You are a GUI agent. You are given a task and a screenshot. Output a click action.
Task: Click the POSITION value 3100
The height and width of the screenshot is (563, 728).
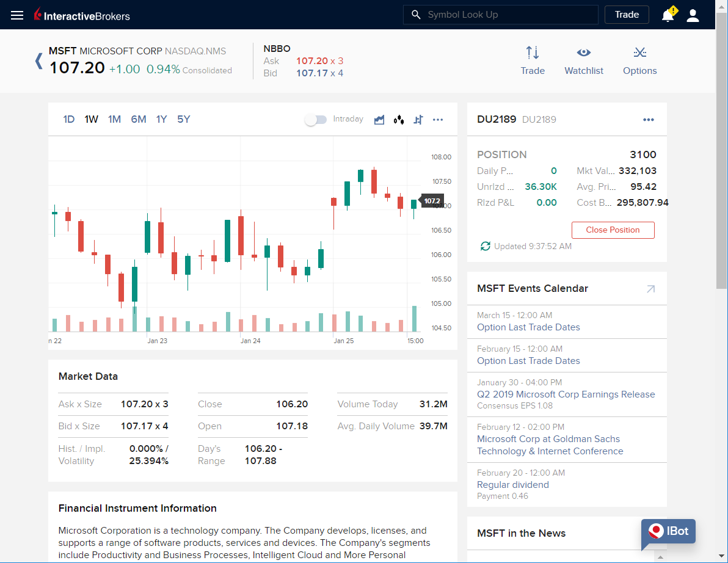point(643,154)
